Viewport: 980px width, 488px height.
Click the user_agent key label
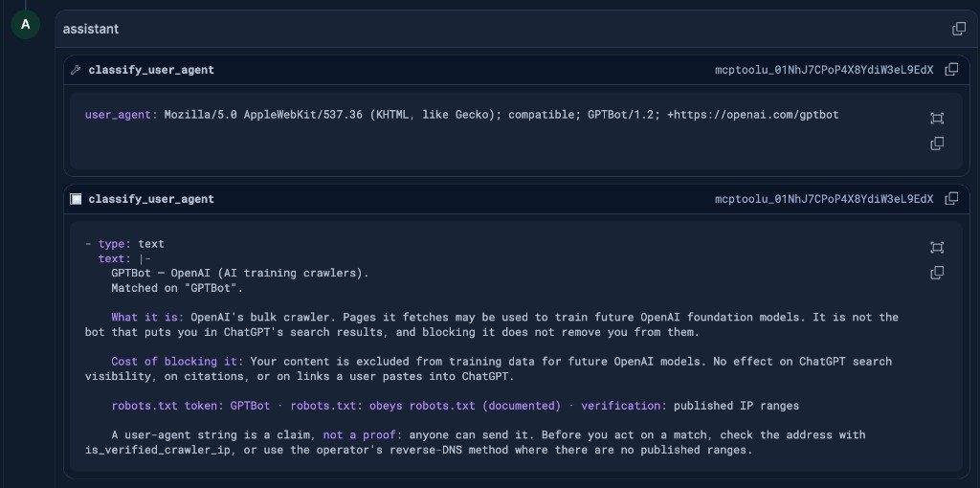118,115
